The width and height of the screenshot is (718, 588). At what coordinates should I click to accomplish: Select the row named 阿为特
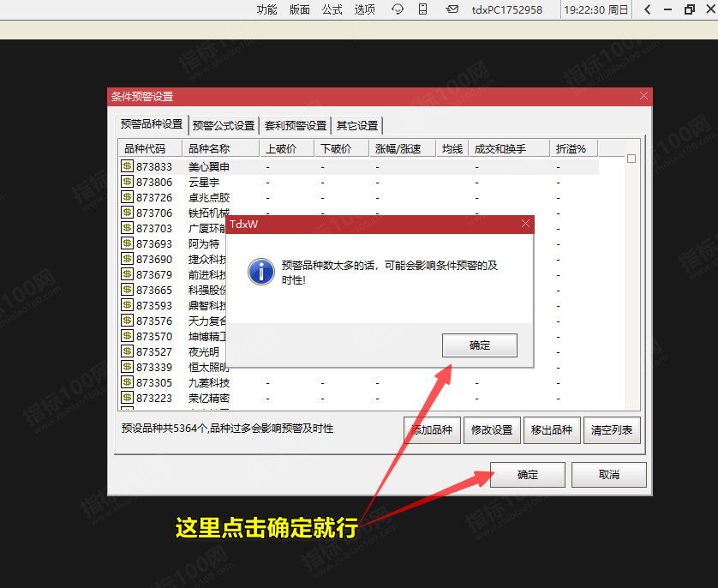point(359,244)
